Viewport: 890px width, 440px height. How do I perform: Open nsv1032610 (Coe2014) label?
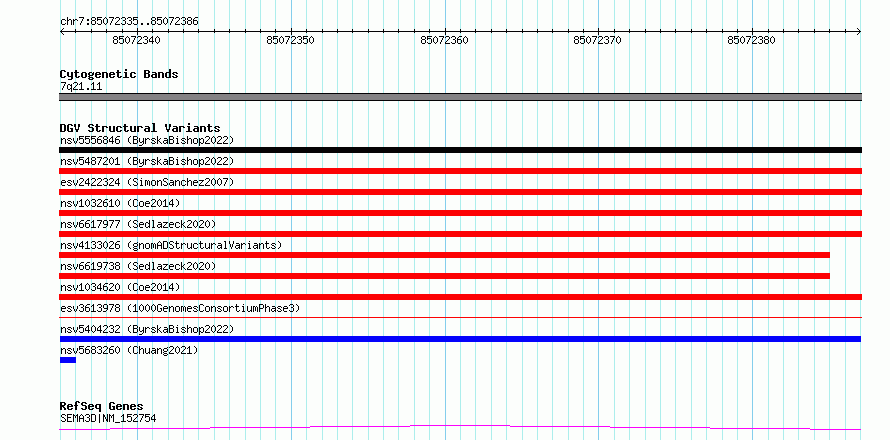pos(120,203)
